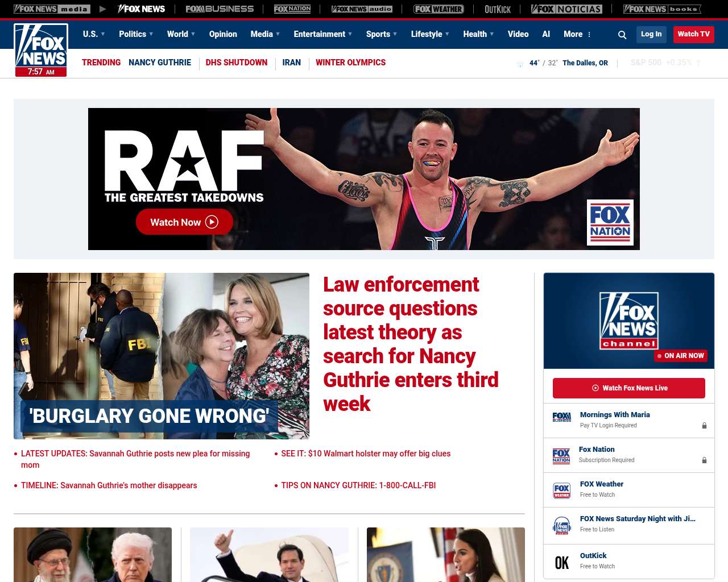Click the Fox Weather icon in the sidebar list

pos(561,490)
